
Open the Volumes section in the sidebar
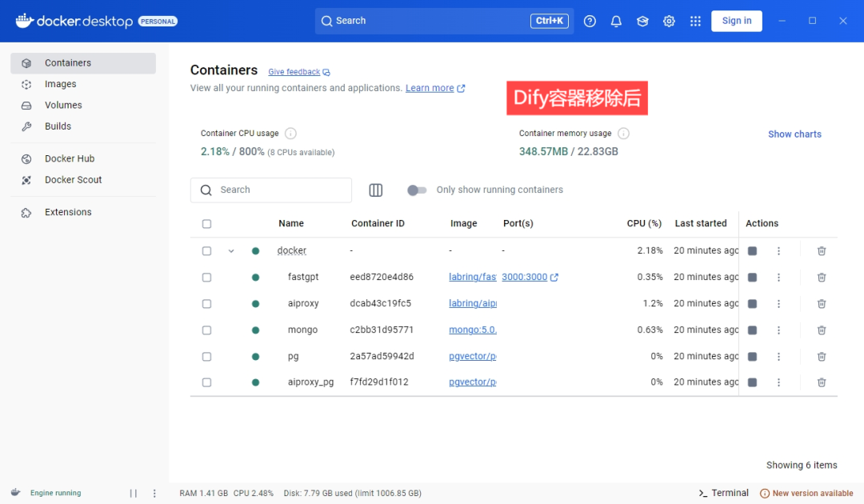tap(61, 105)
